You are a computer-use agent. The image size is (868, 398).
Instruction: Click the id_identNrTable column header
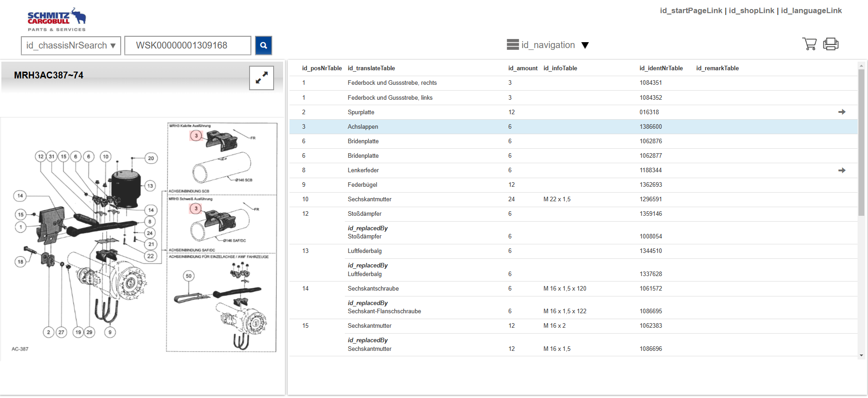[x=661, y=68]
